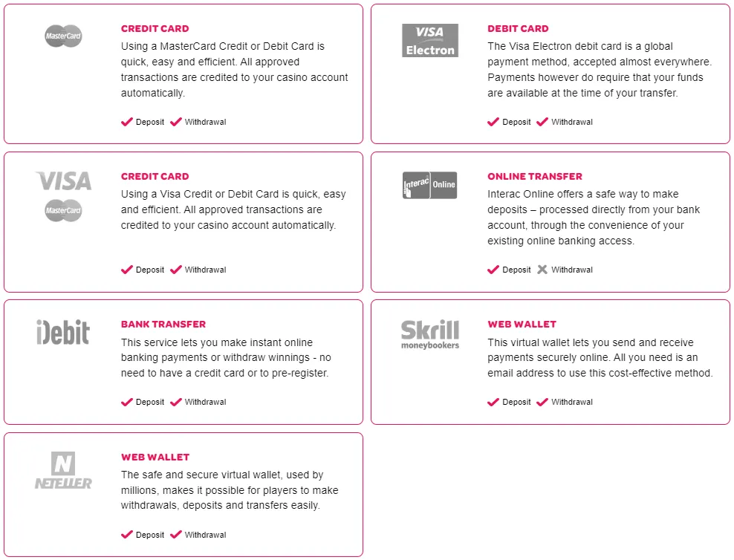
Task: Click WEB WALLET heading in the Skrill card
Action: point(522,325)
